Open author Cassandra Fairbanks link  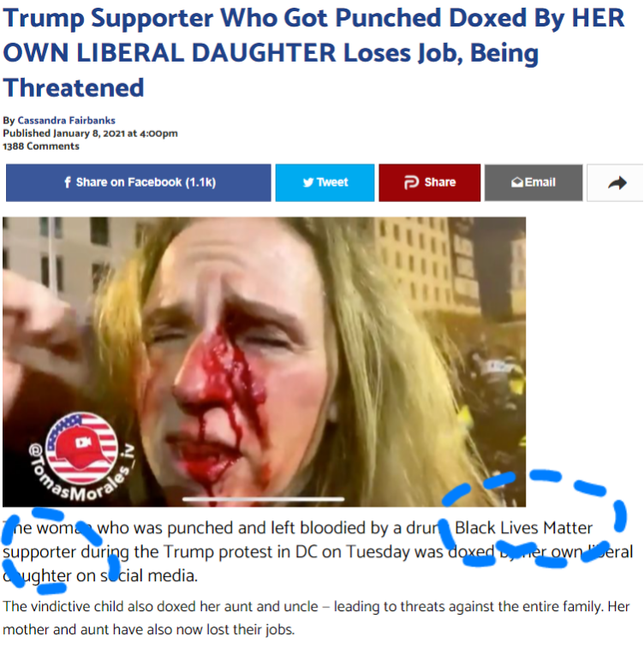tap(66, 120)
